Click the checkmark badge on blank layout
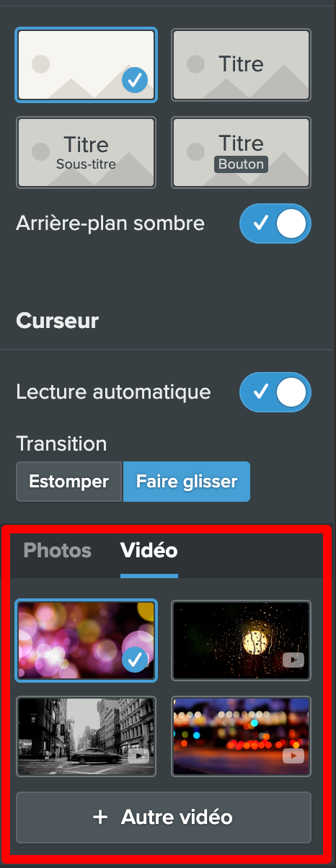This screenshot has width=336, height=868. (x=135, y=80)
